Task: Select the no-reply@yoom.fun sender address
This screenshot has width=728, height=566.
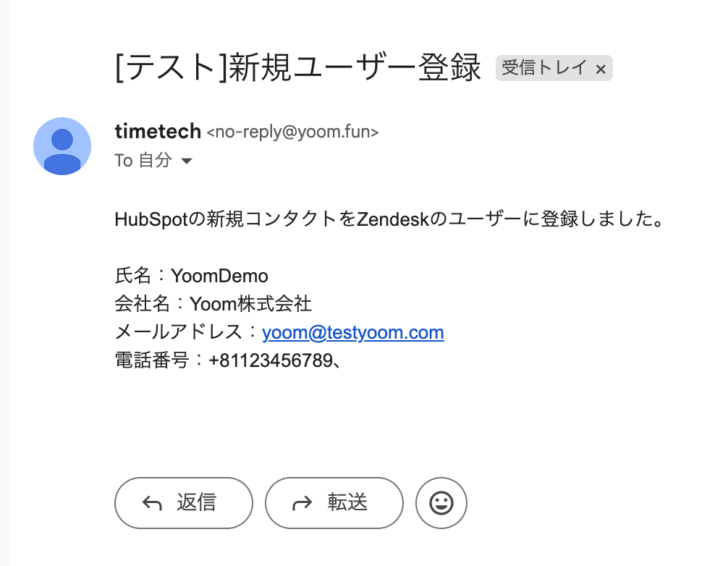Action: [x=292, y=132]
